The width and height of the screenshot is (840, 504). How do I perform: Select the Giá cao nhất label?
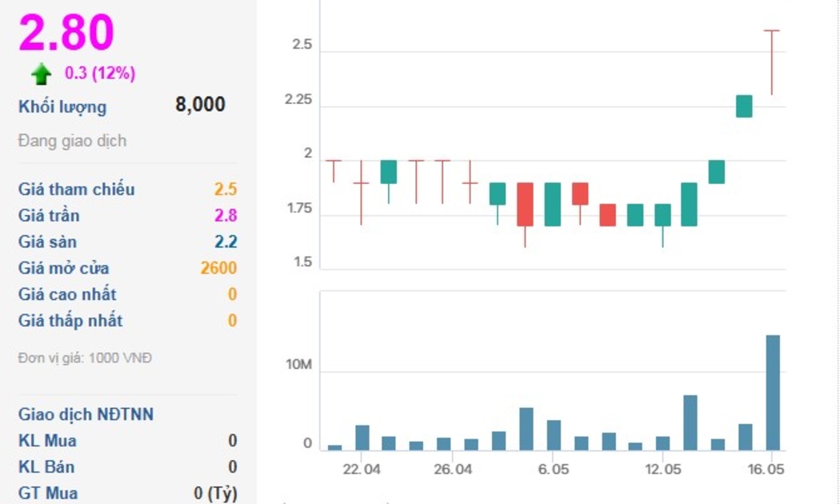67,294
